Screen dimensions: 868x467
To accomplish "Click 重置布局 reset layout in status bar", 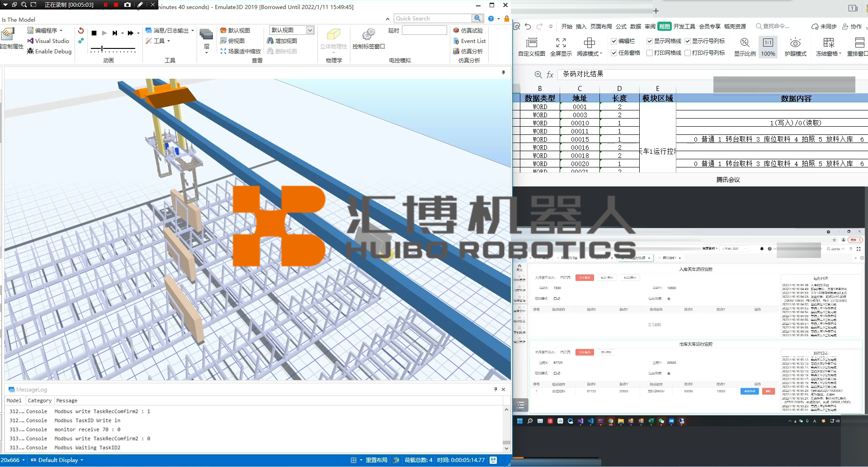I will coord(376,460).
